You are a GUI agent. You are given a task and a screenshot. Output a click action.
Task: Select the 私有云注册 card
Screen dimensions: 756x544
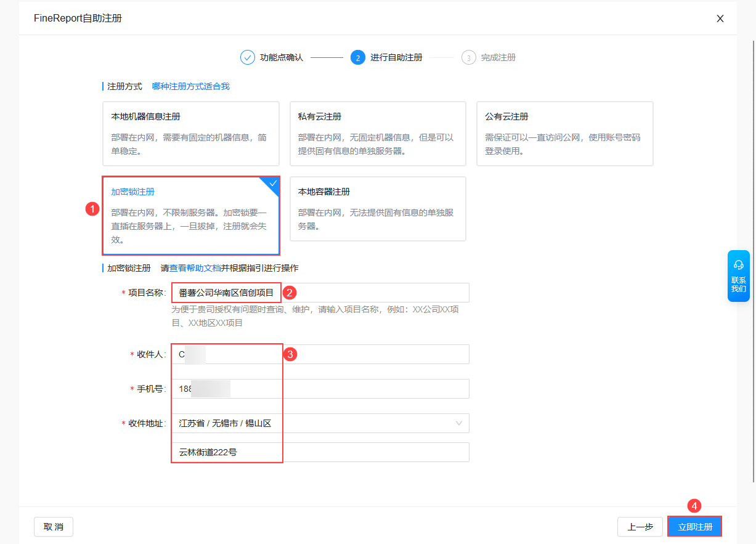(378, 134)
